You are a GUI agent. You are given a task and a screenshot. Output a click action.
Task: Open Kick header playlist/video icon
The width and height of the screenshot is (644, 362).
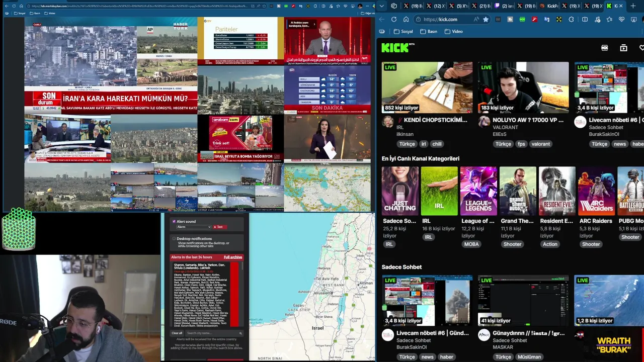click(623, 48)
